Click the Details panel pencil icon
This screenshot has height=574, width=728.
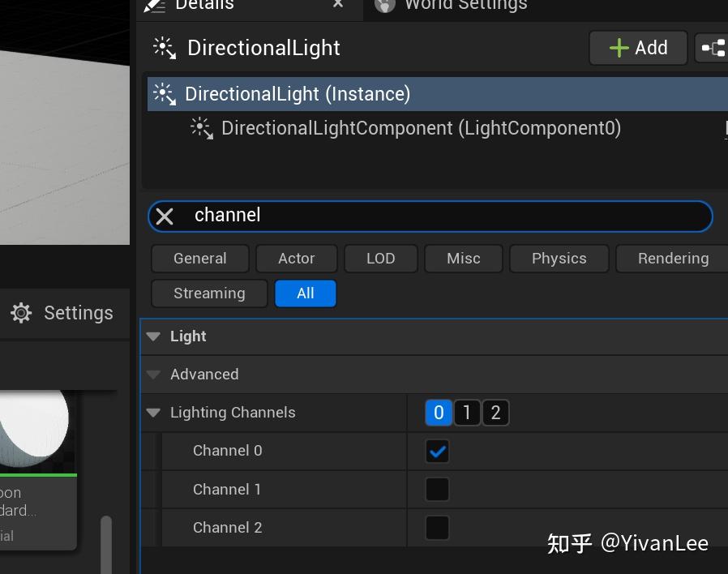click(x=156, y=5)
